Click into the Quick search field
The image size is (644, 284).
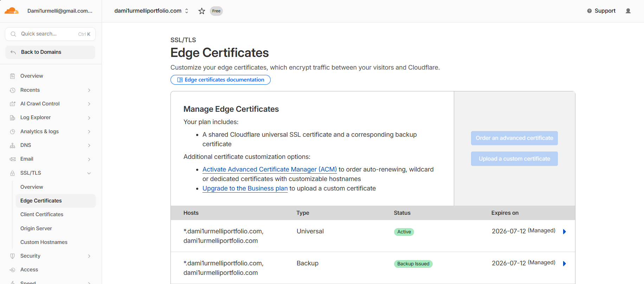point(50,34)
